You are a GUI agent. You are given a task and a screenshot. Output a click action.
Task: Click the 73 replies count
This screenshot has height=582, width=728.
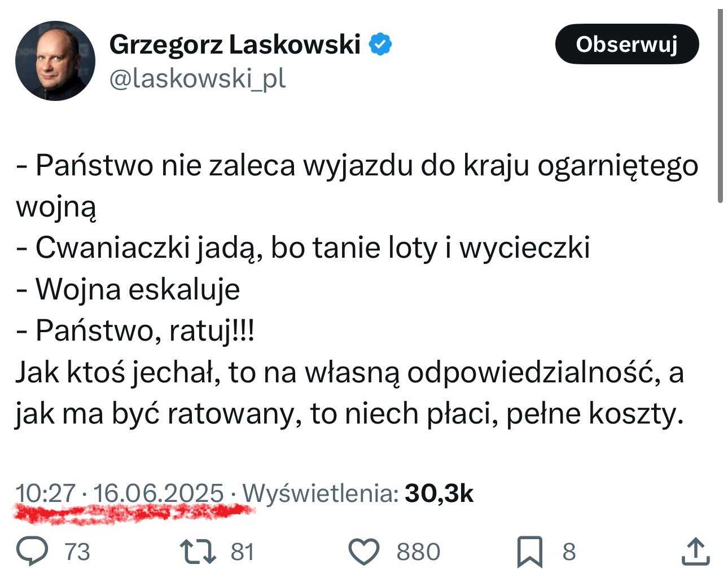point(77,552)
